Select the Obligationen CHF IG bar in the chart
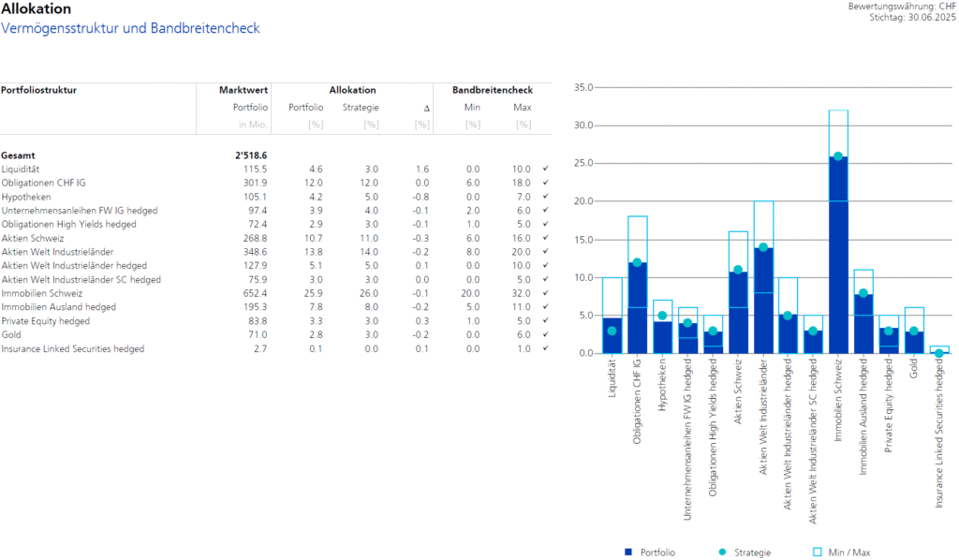This screenshot has width=959, height=560. tap(637, 309)
